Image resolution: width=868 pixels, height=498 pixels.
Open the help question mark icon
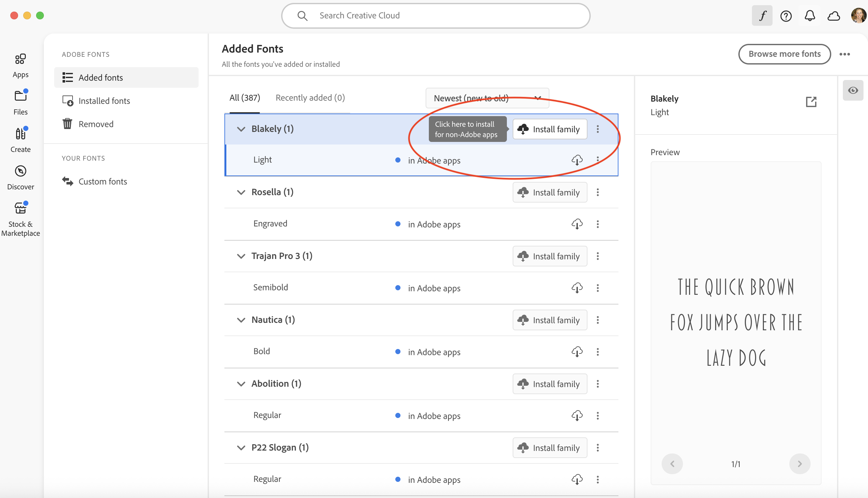click(786, 16)
